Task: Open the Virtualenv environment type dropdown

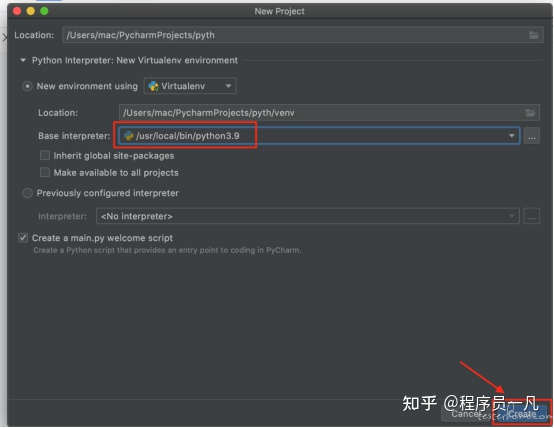Action: [190, 86]
